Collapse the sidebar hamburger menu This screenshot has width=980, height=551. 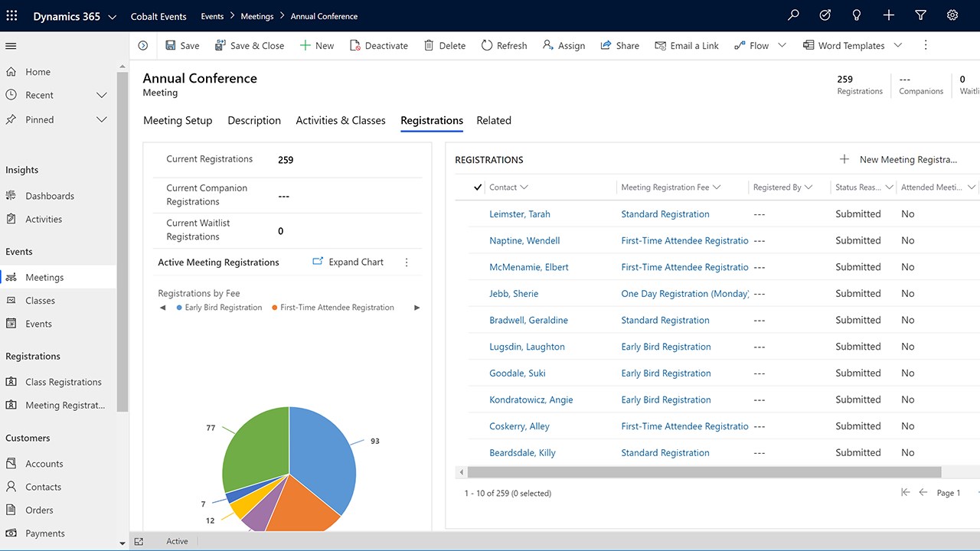(x=11, y=46)
